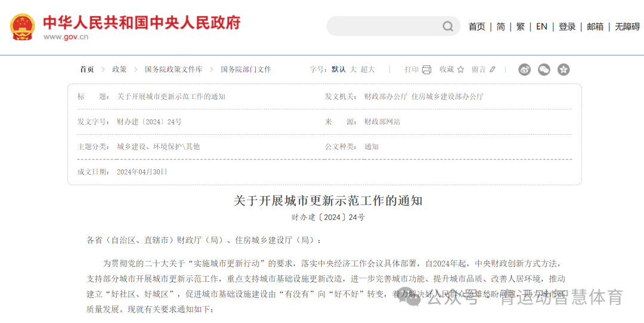Set font size to 大

[353, 69]
